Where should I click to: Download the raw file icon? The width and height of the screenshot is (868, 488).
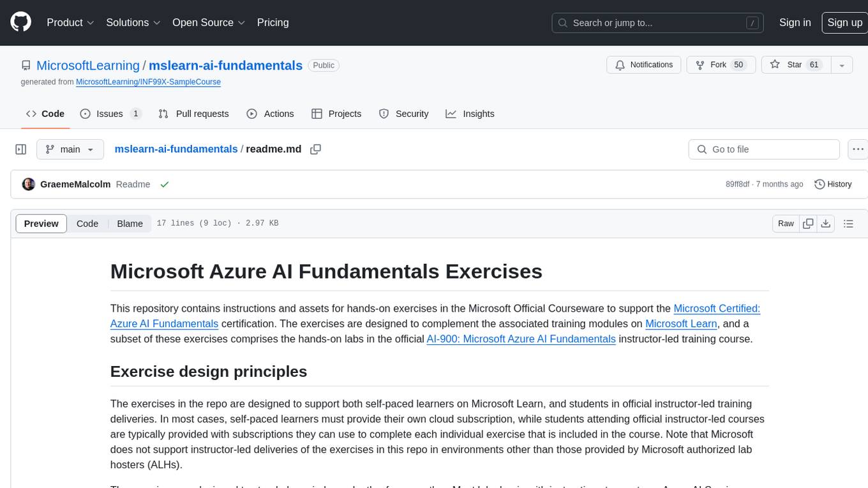point(826,224)
